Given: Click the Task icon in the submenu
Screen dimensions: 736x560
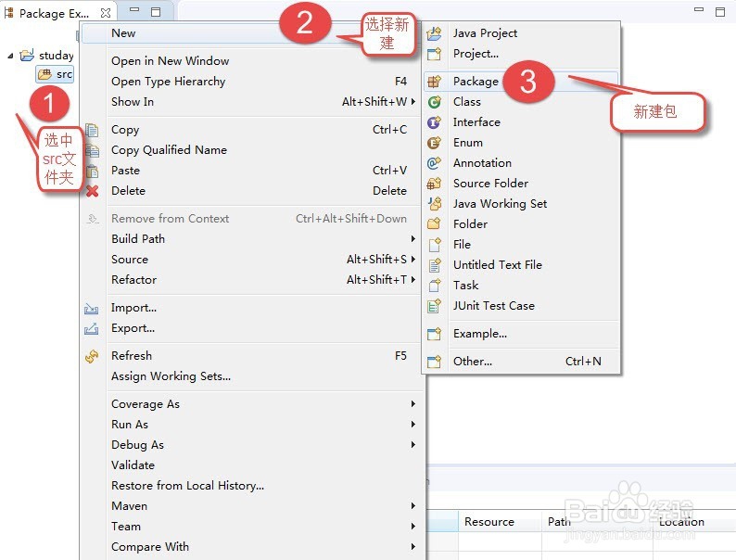Looking at the screenshot, I should [x=435, y=286].
